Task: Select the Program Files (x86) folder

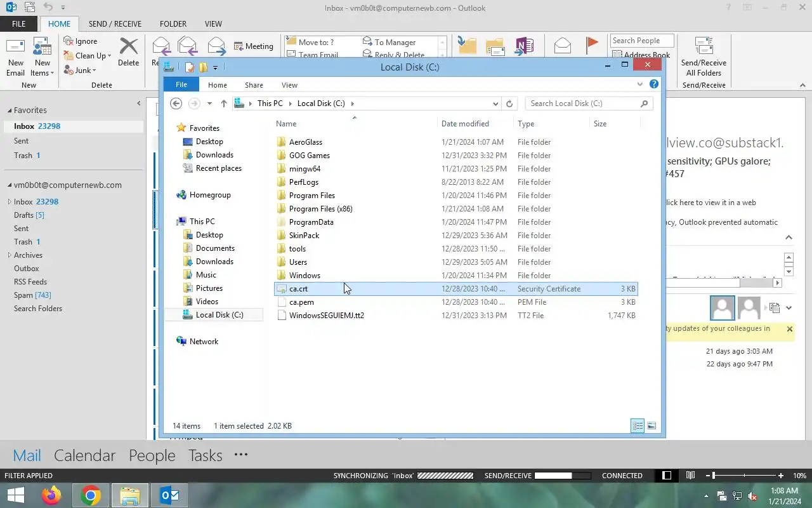Action: point(321,209)
